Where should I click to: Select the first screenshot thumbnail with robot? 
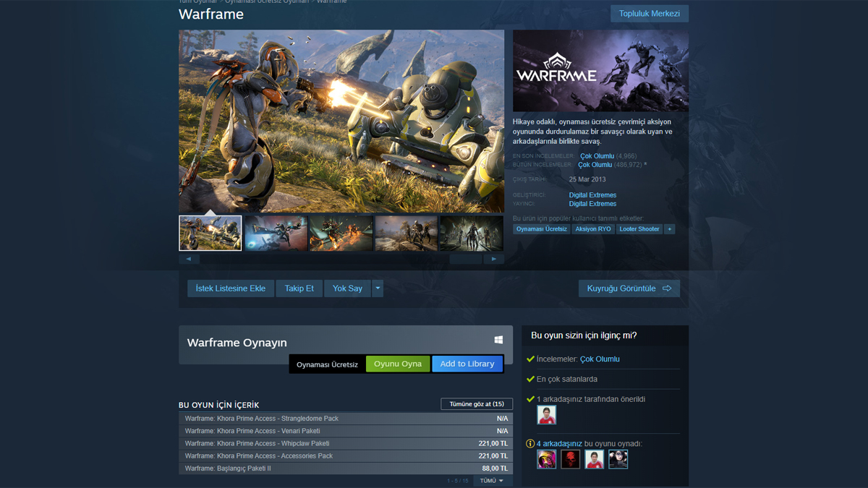point(210,233)
